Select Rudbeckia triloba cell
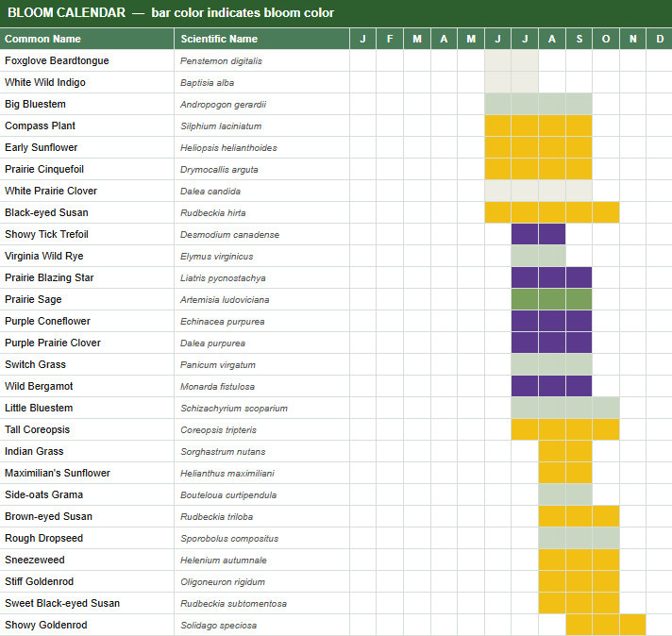Image resolution: width=672 pixels, height=636 pixels. click(261, 517)
